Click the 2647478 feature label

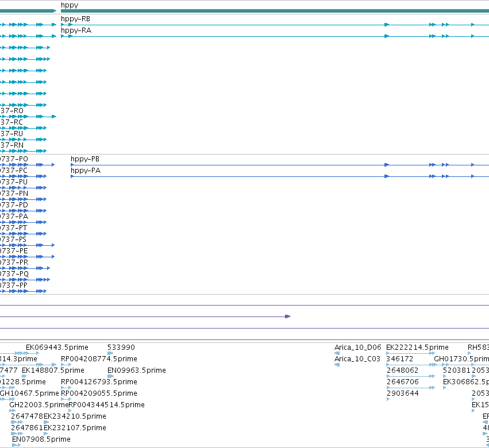pyautogui.click(x=27, y=416)
